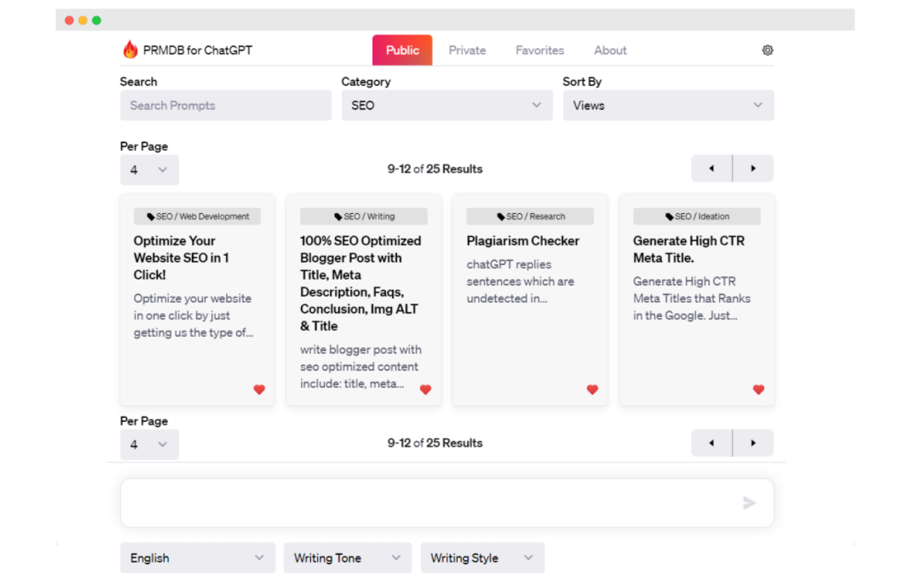Viewport: 924px width, 578px height.
Task: Click description 'Optimize your website in one click'
Action: (x=193, y=315)
